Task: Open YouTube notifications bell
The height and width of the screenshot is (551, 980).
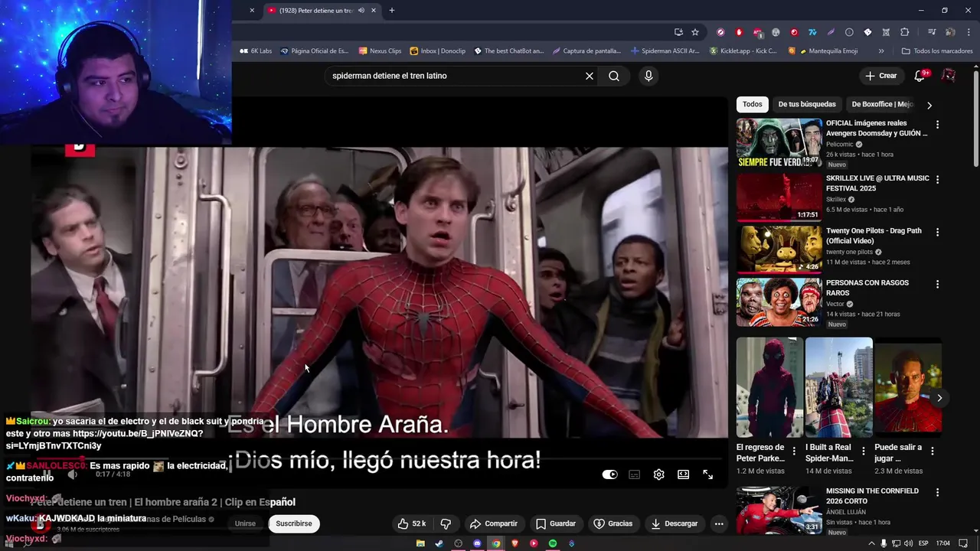Action: point(920,76)
